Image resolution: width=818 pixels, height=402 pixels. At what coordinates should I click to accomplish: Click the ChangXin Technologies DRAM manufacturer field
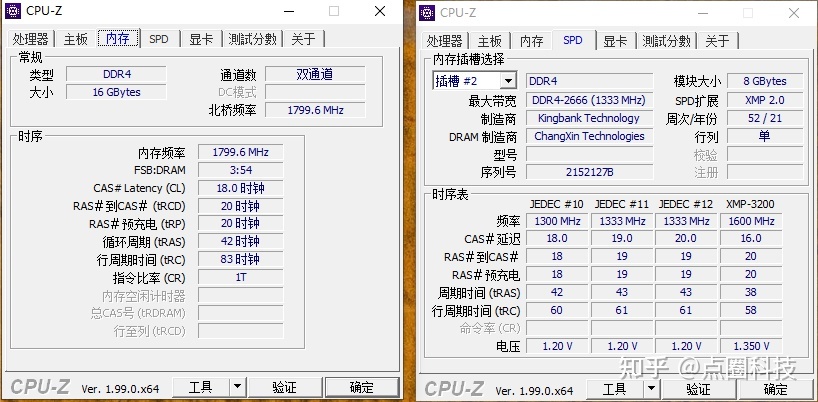point(589,137)
